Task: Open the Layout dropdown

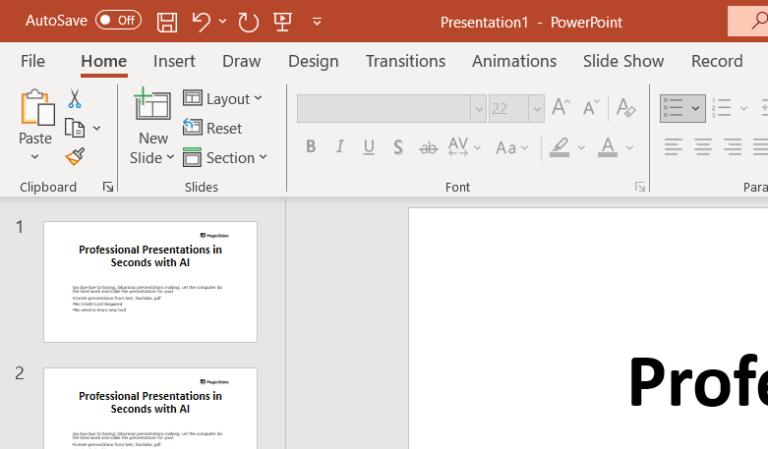Action: 223,98
